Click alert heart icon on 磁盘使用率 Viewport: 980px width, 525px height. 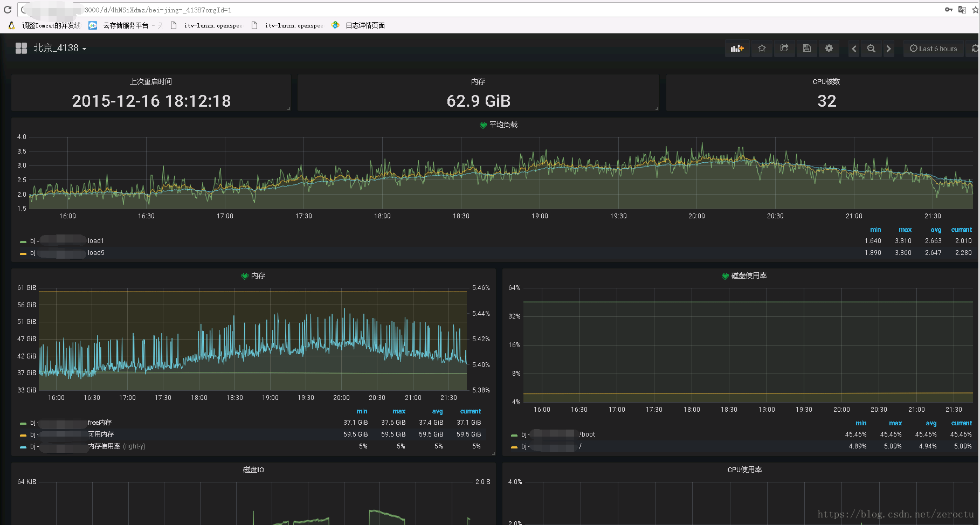pos(725,276)
